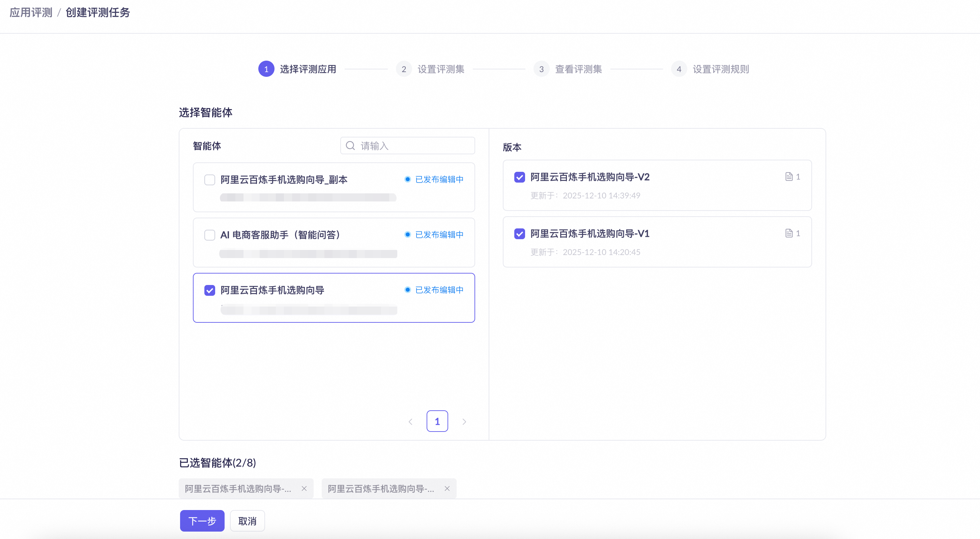This screenshot has height=539, width=980.
Task: Click the 取消 button
Action: 247,521
